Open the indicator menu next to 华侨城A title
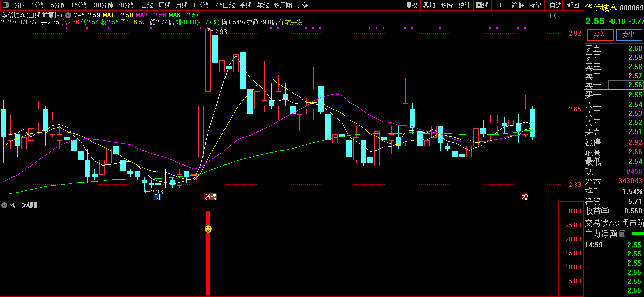 pos(68,15)
